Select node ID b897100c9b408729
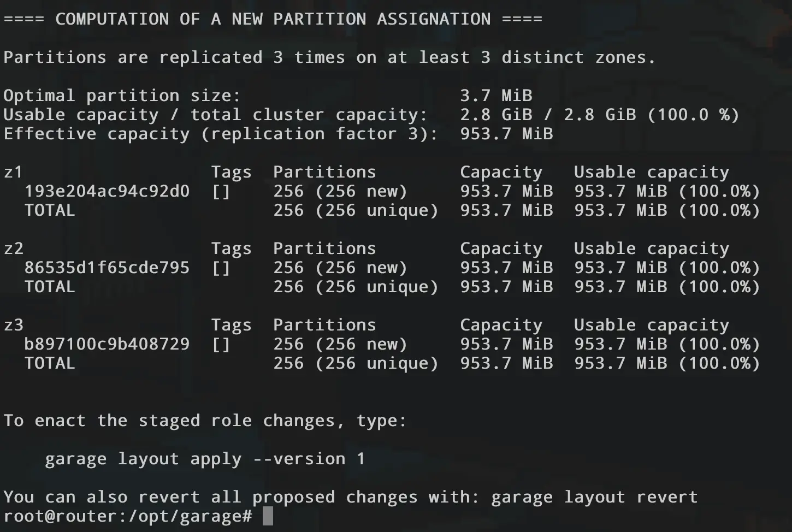 107,344
